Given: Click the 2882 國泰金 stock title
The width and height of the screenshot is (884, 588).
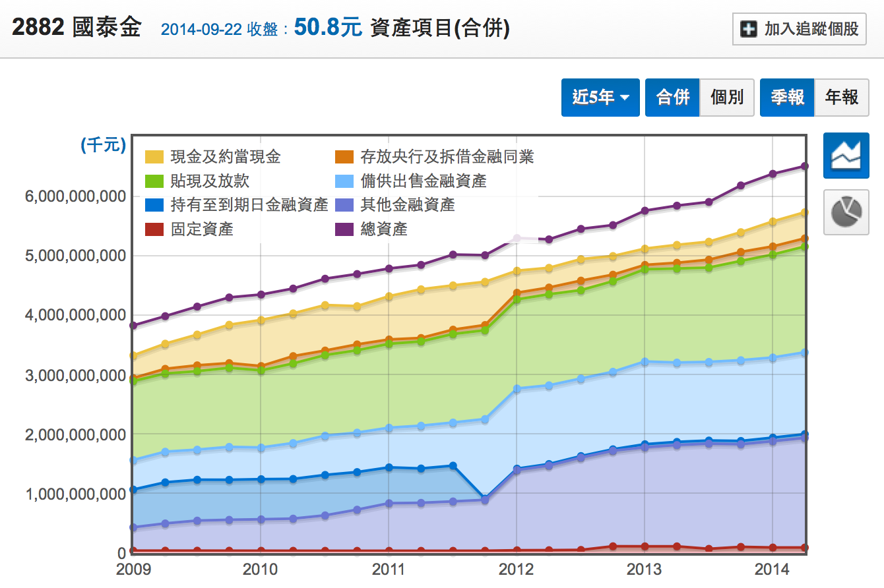Looking at the screenshot, I should [x=77, y=28].
